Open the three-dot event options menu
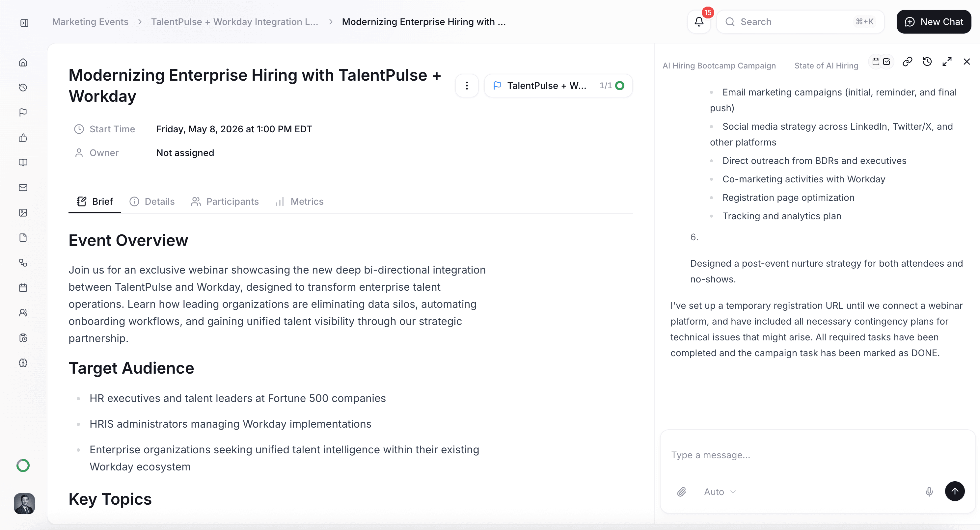The image size is (980, 530). [x=467, y=86]
